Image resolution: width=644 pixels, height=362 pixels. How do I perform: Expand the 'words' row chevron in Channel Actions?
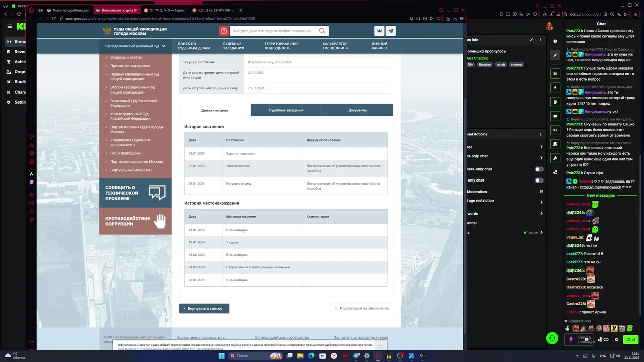point(541,213)
